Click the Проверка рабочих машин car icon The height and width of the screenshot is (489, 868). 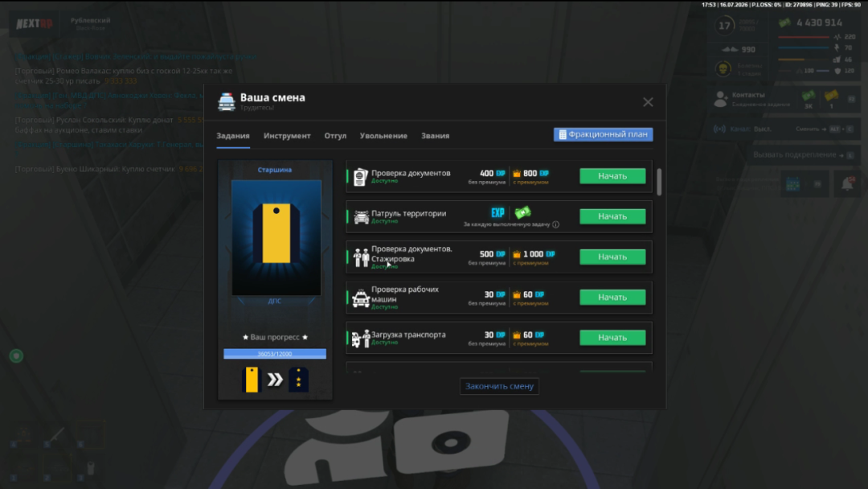coord(361,298)
